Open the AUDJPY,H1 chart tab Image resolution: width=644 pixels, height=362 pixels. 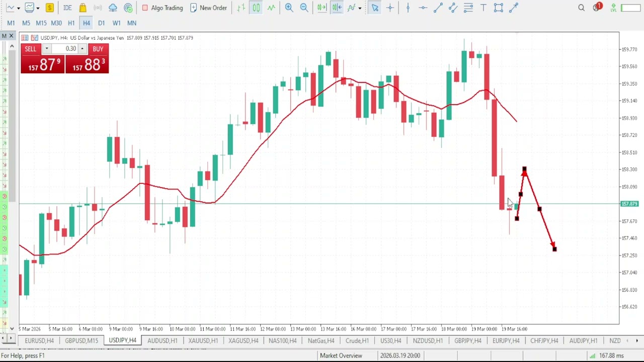click(583, 341)
